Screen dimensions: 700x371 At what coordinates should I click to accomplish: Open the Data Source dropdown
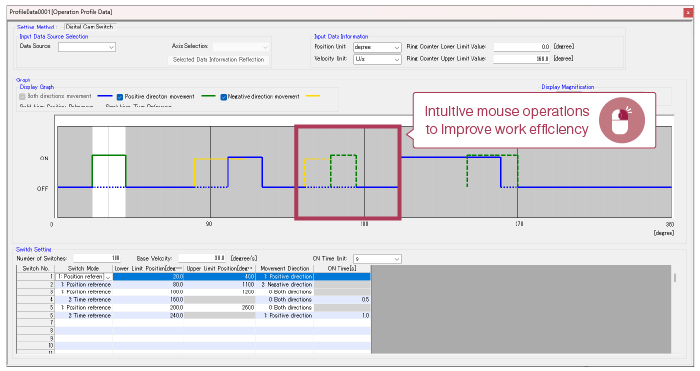[x=87, y=47]
